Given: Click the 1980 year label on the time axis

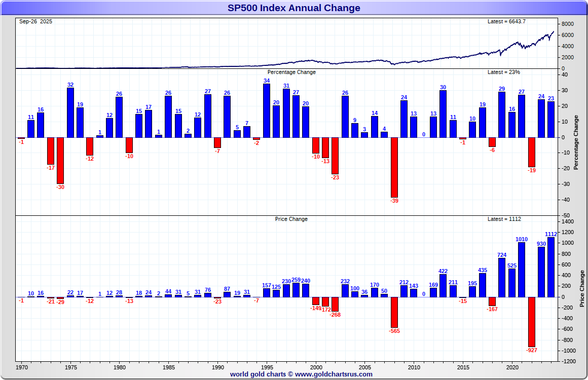Looking at the screenshot, I should pos(120,367).
